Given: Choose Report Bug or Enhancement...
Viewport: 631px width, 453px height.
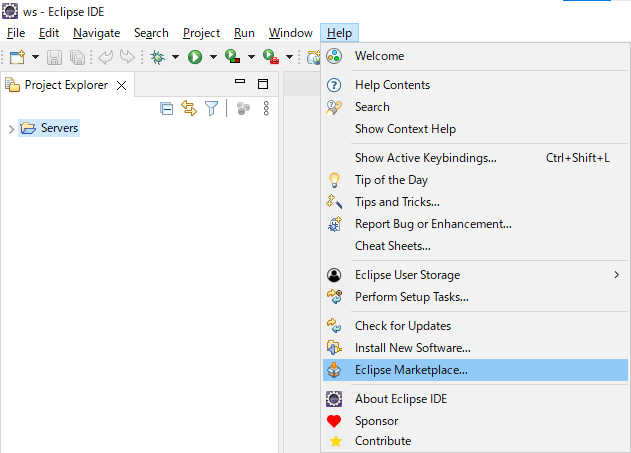Looking at the screenshot, I should click(475, 224).
